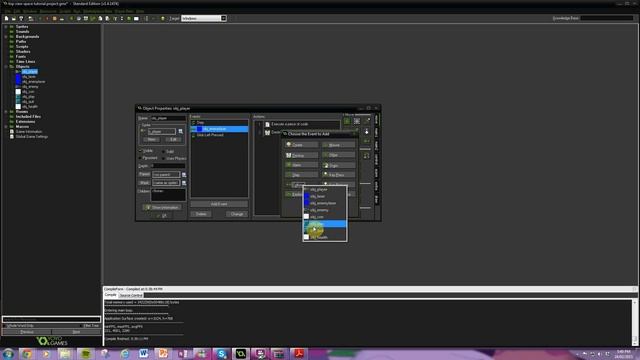Click the orange Clean build toolbar icon
Viewport: 640px width, 360px height.
(54, 18)
